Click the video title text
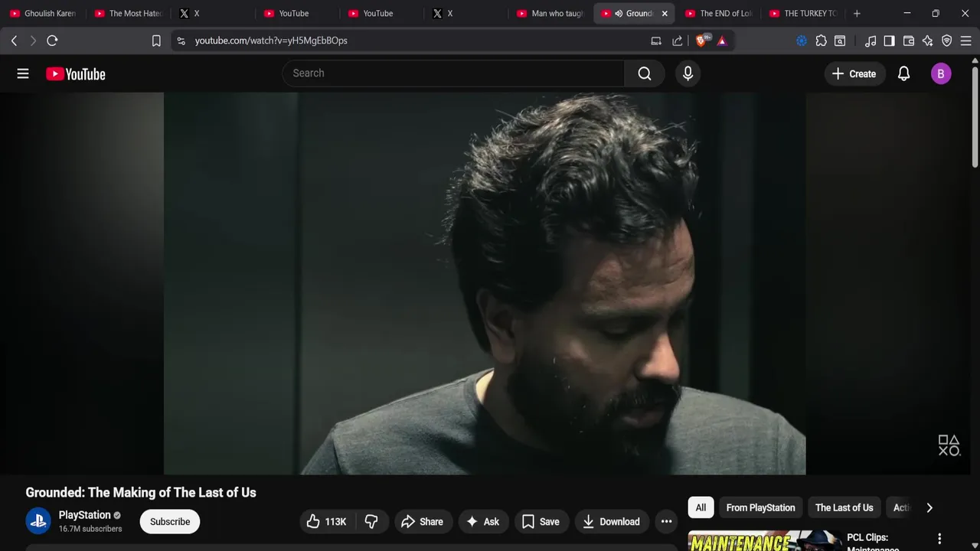The height and width of the screenshot is (551, 980). click(x=141, y=492)
